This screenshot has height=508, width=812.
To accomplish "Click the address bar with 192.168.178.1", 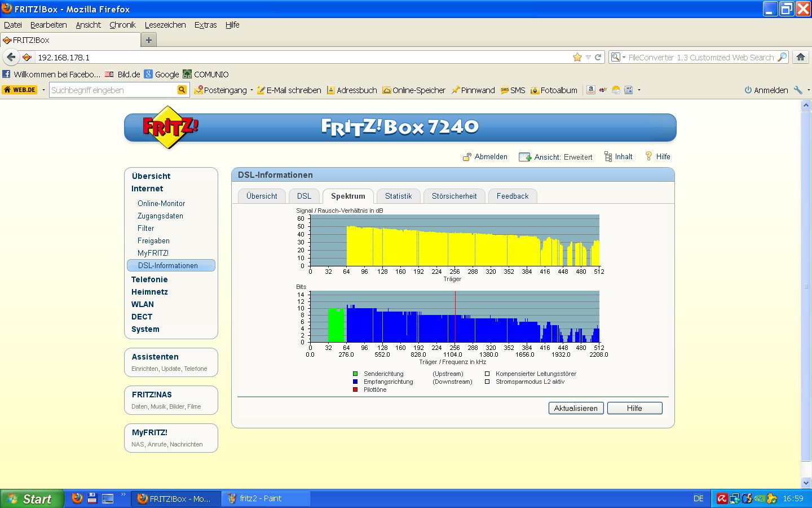I will [x=303, y=57].
